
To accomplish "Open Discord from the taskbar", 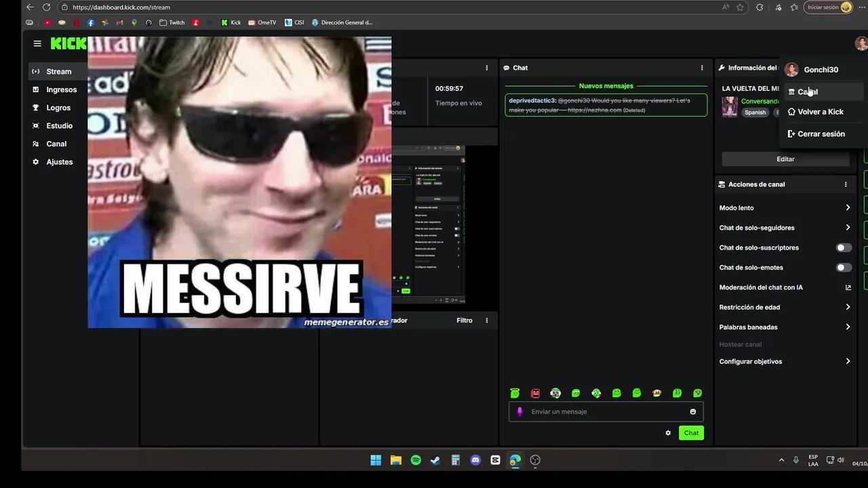I will 475,460.
